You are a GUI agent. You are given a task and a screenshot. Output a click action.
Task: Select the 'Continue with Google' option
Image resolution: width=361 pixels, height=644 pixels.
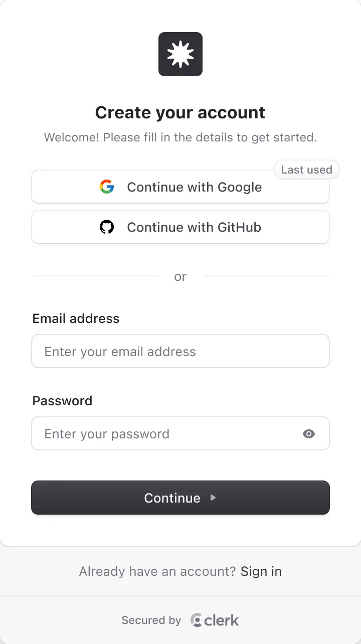[180, 187]
